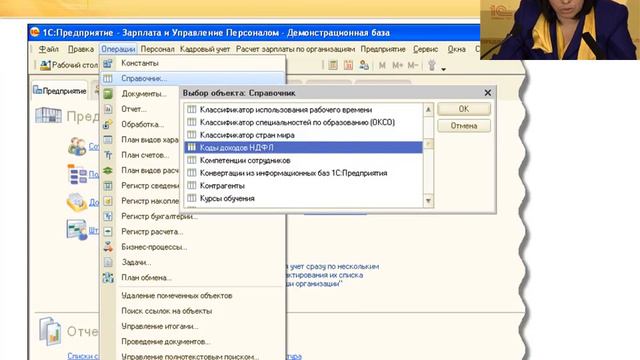The width and height of the screenshot is (640, 360).
Task: Click the Обработка icon
Action: pyautogui.click(x=108, y=124)
